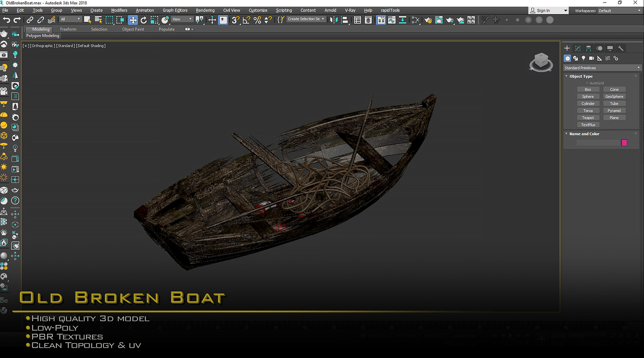Click the Undo arrow in the main toolbar
The width and height of the screenshot is (644, 358).
(6, 20)
